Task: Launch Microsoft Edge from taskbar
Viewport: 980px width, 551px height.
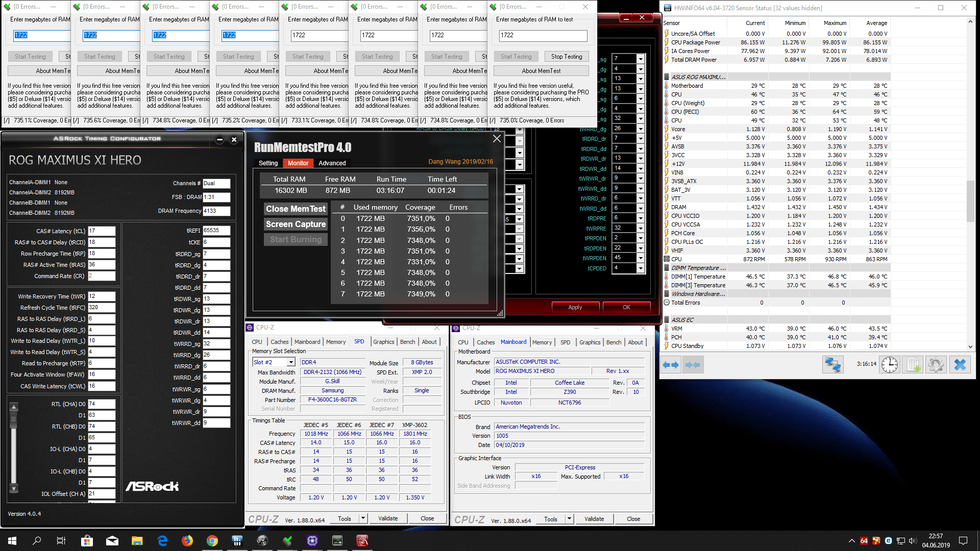Action: point(162,541)
